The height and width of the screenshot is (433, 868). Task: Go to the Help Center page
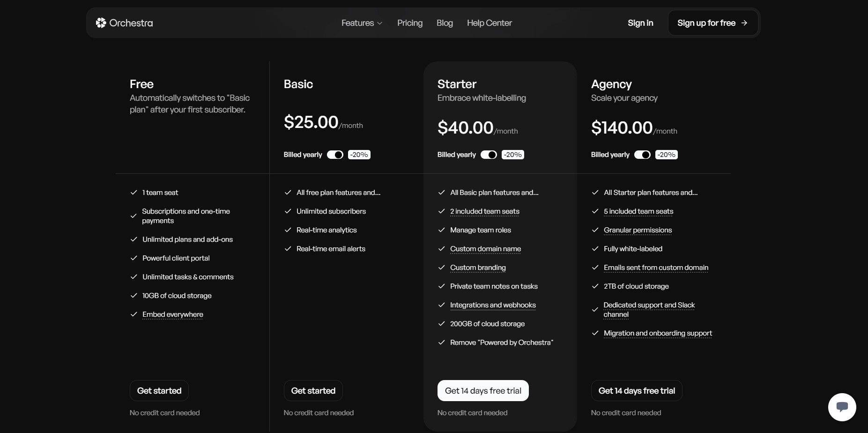pyautogui.click(x=490, y=23)
